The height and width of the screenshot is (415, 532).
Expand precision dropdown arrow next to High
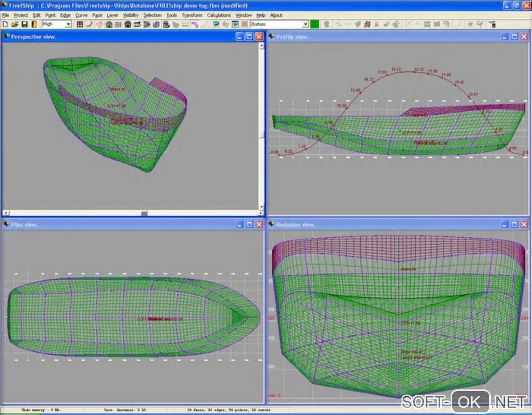(x=68, y=24)
